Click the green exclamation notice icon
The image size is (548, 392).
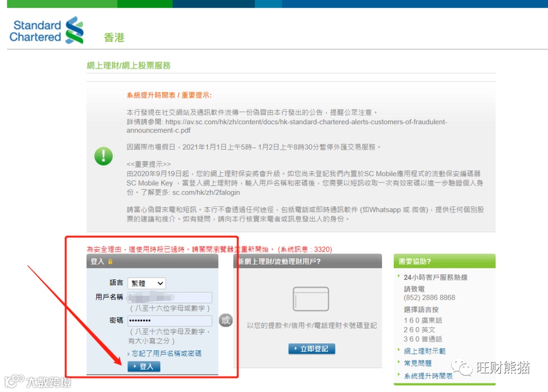[104, 156]
